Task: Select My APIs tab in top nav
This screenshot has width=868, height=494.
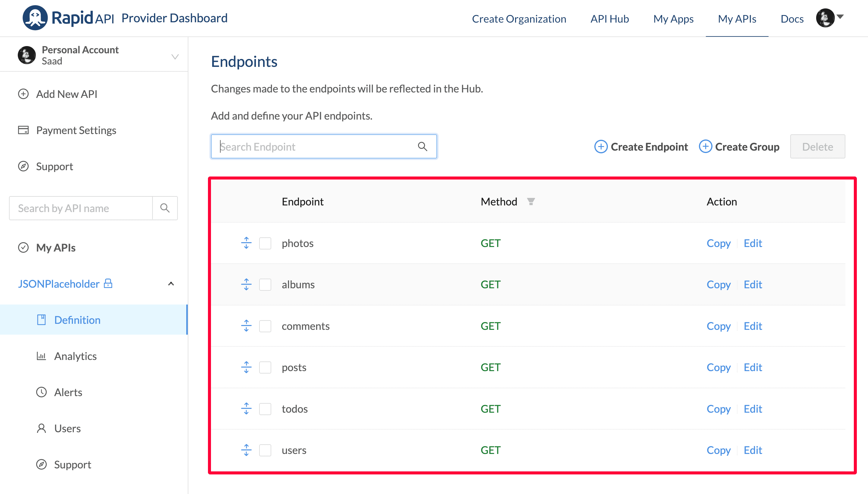Action: (737, 19)
